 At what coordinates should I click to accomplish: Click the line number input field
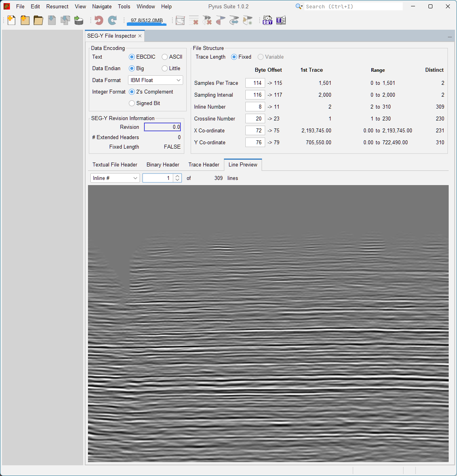(x=158, y=178)
